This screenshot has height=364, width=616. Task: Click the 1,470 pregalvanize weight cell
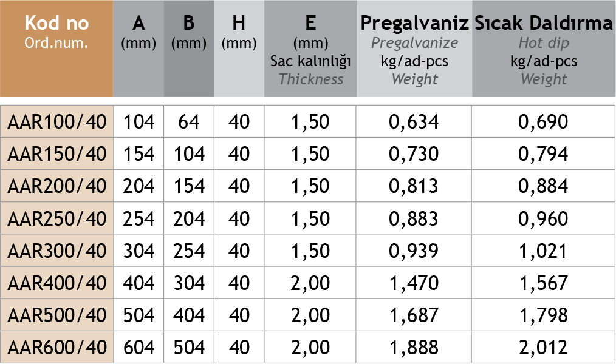(414, 283)
